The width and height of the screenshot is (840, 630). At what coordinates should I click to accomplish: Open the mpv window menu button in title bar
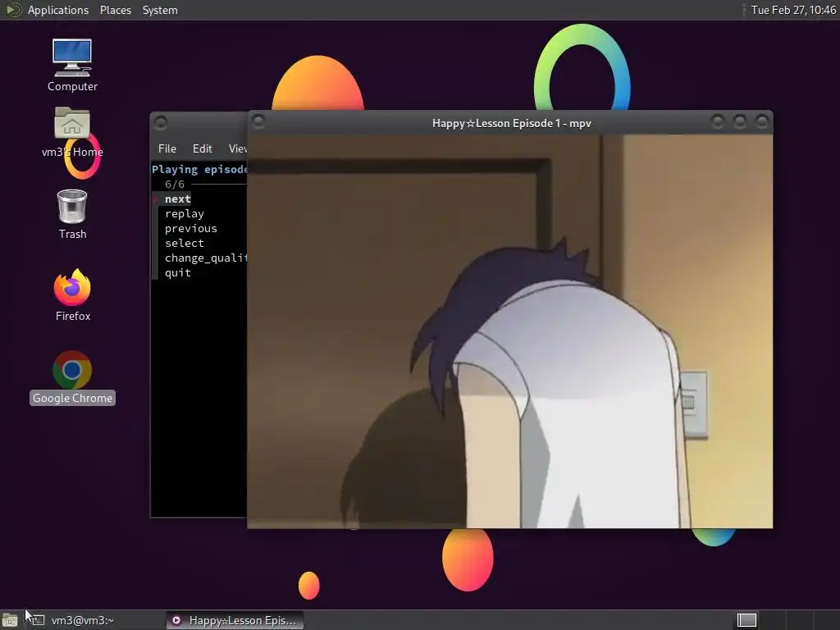point(258,121)
